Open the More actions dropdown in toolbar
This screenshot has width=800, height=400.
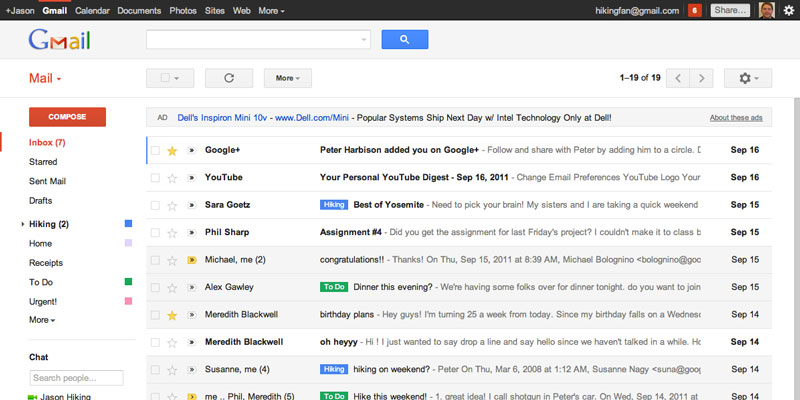pos(288,78)
